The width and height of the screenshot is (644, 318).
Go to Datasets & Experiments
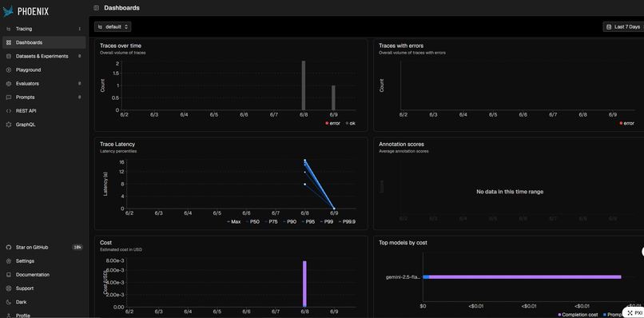(x=44, y=56)
